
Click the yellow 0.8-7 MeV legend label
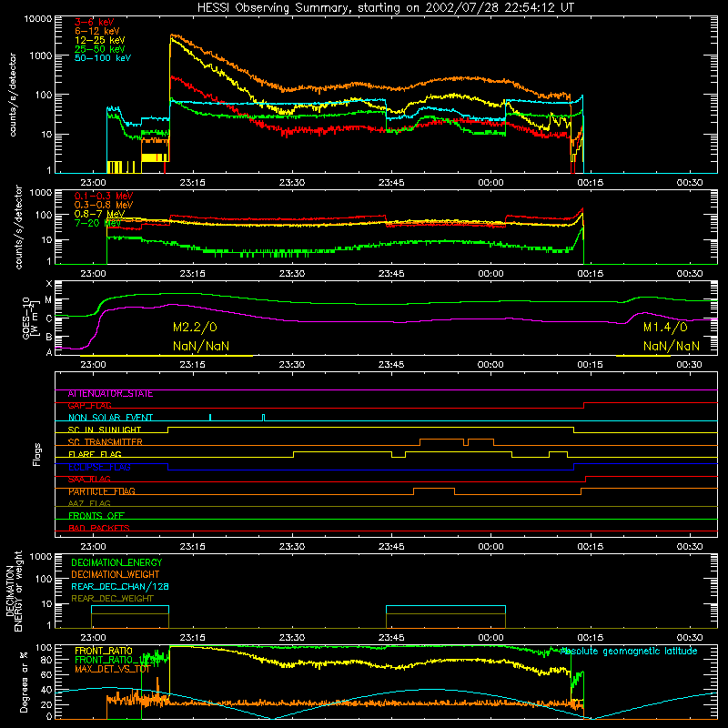[100, 214]
